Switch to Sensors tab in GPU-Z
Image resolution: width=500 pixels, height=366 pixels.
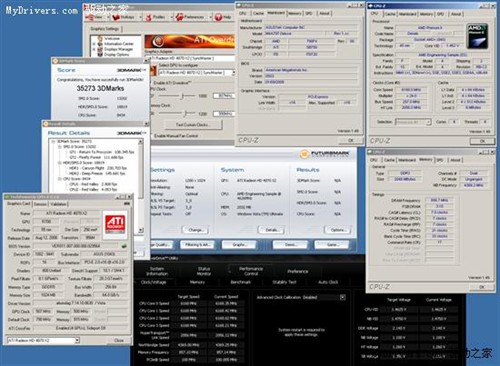(x=40, y=204)
